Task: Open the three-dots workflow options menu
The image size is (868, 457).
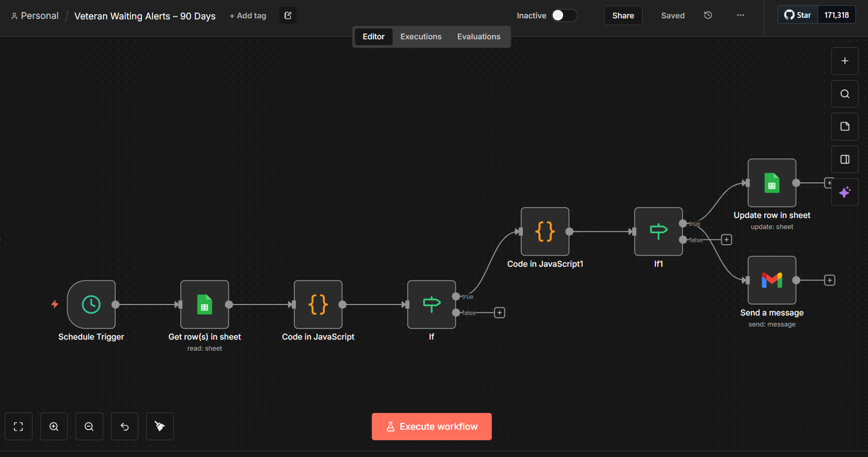Action: (x=740, y=16)
